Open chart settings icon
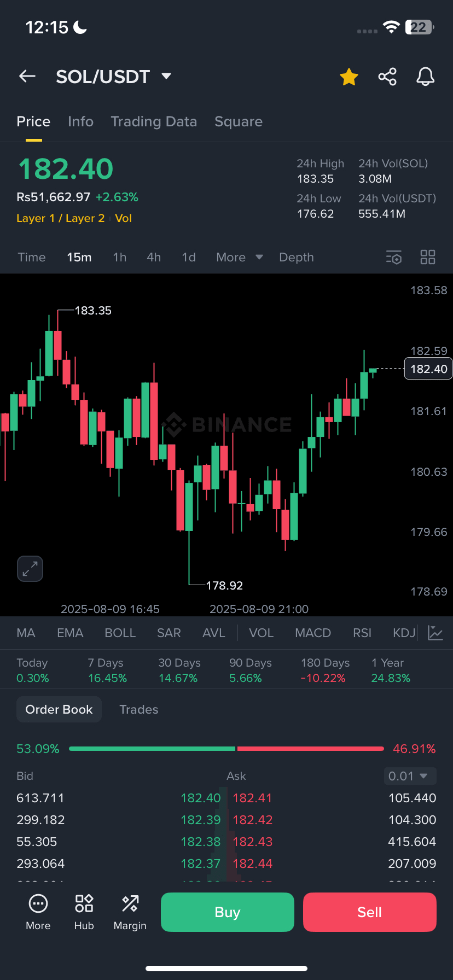Screen dimensions: 453x980 coord(394,257)
